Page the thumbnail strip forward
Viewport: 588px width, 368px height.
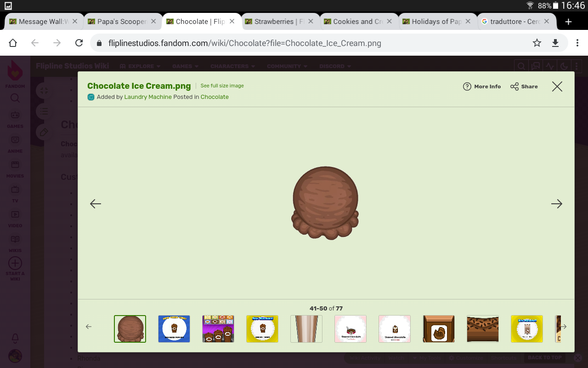click(564, 327)
